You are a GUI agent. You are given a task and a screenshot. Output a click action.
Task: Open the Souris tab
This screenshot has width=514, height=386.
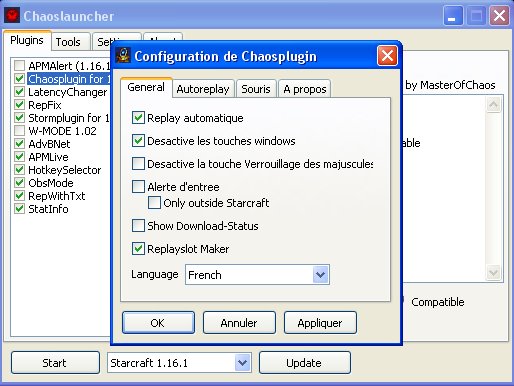(256, 89)
